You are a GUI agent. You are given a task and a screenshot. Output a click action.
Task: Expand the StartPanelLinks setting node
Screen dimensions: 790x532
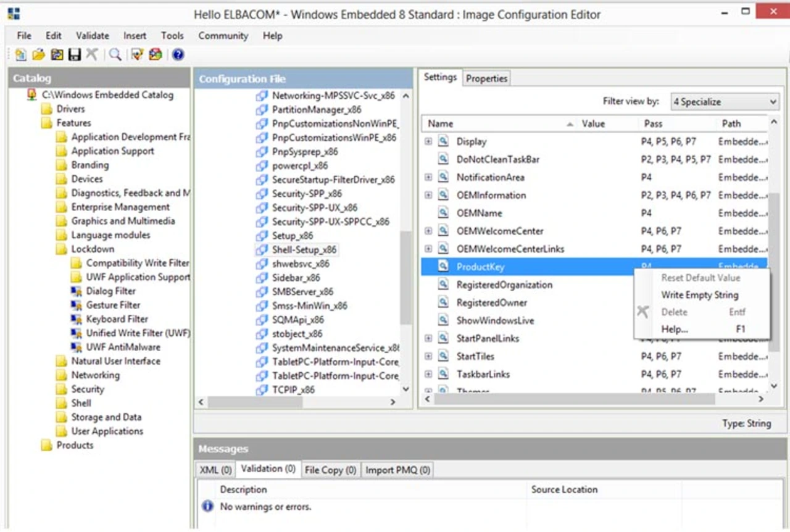point(428,338)
